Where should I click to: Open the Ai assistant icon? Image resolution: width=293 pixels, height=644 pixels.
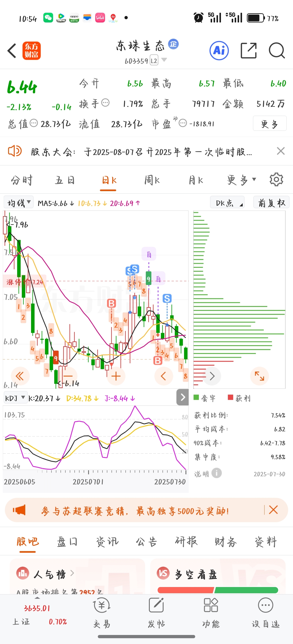coord(219,51)
